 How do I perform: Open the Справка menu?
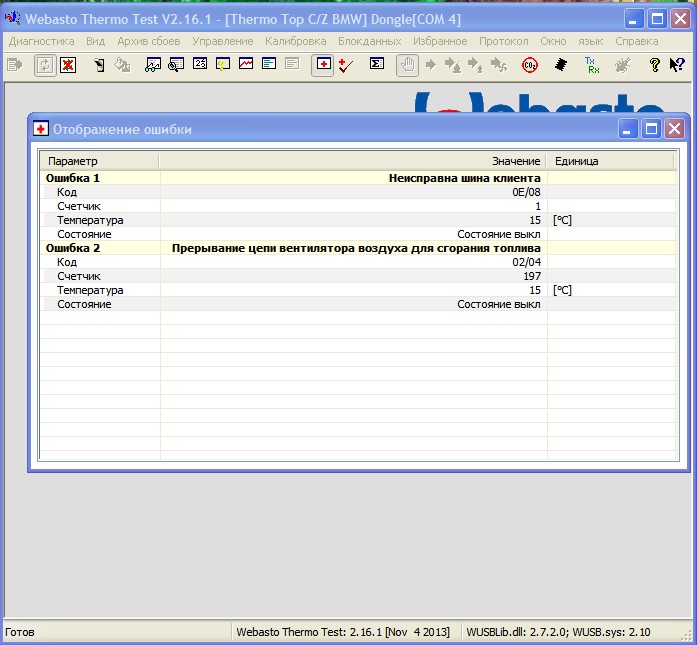pos(637,41)
